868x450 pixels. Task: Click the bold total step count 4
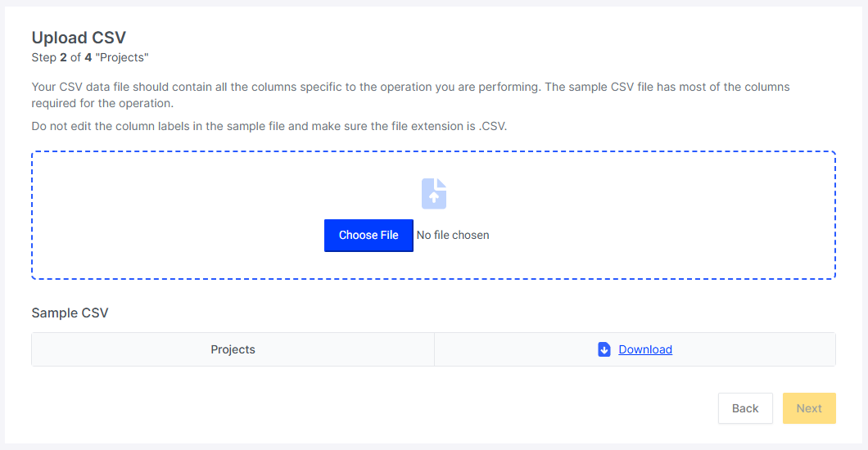pos(88,57)
